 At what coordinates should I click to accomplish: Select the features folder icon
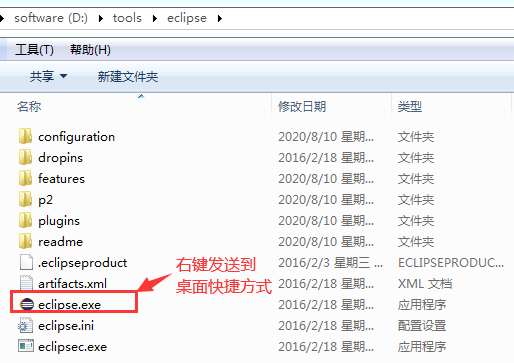coord(25,179)
